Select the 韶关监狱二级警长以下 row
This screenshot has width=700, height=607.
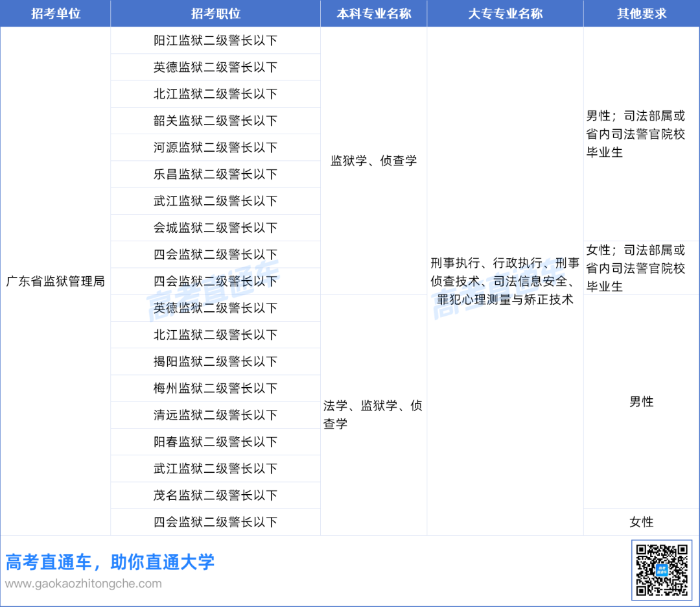(x=215, y=121)
